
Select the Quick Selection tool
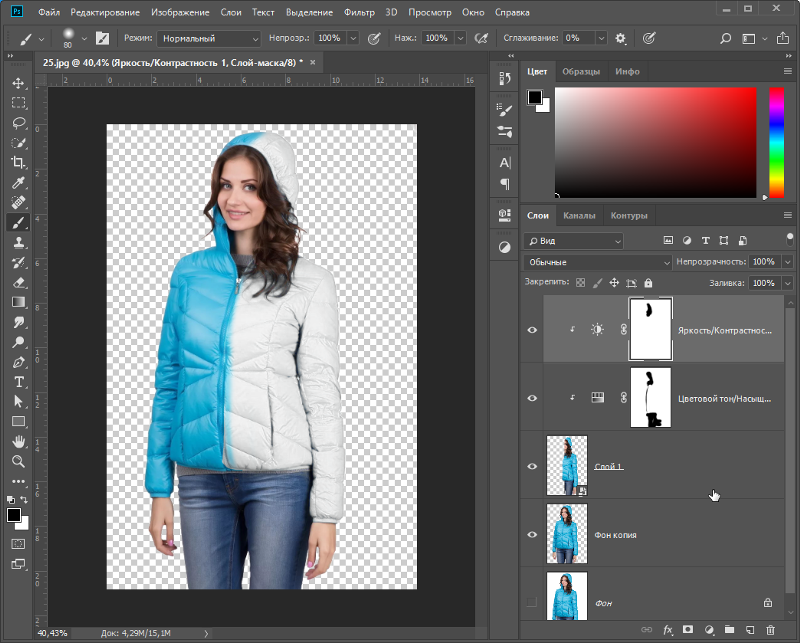(x=18, y=143)
